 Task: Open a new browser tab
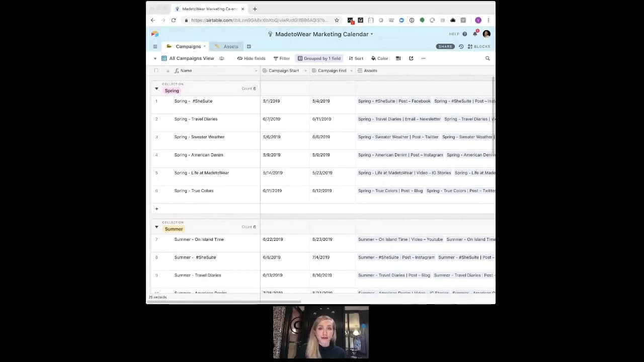[255, 9]
